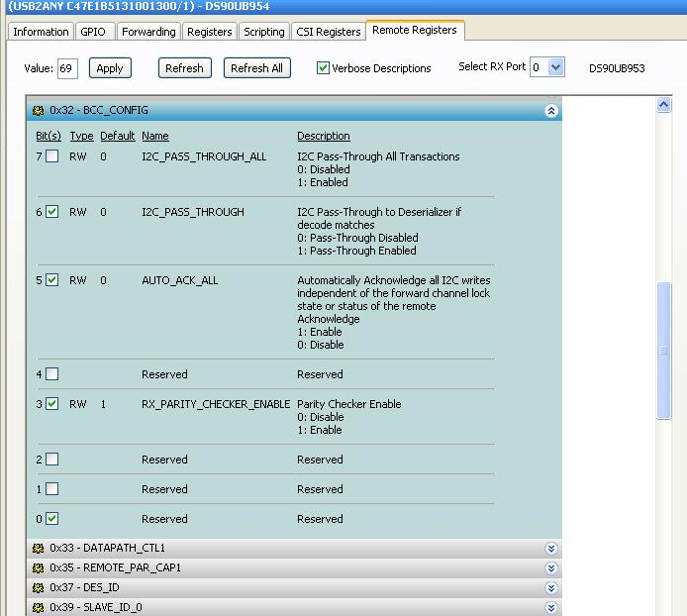Click the Refresh All button
This screenshot has height=616, width=687.
click(x=256, y=68)
